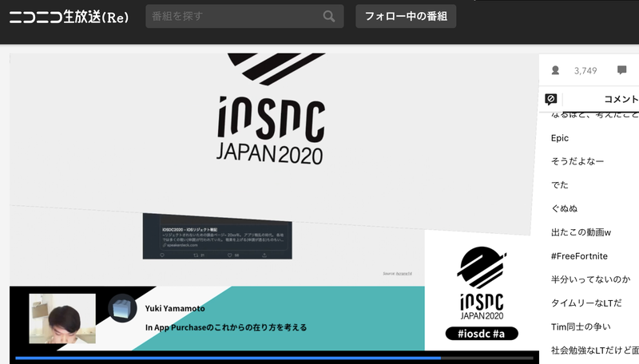Select the 'タイムリーなLTだ' comment

click(586, 303)
